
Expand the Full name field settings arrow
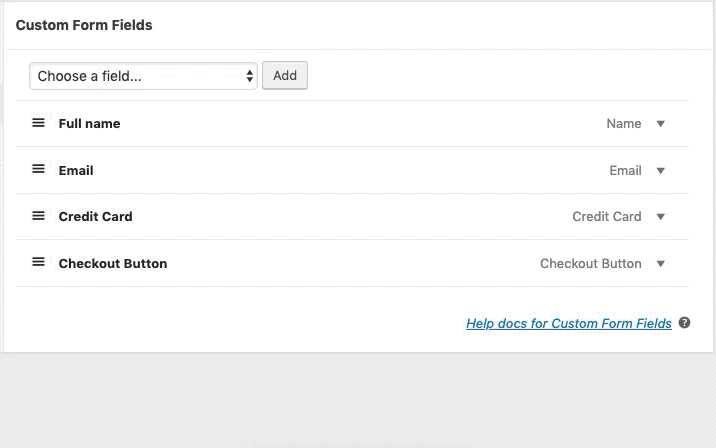[660, 124]
